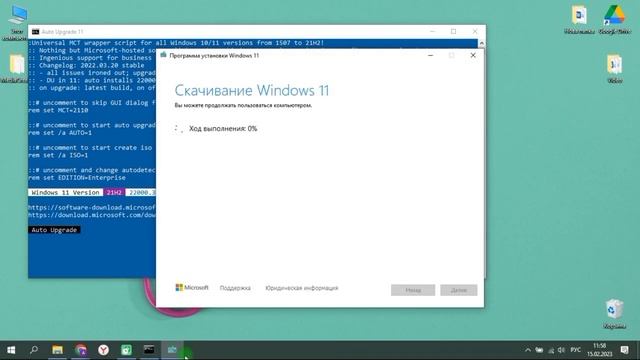Click the 'Скачивание Windows 11' heading

point(251,90)
